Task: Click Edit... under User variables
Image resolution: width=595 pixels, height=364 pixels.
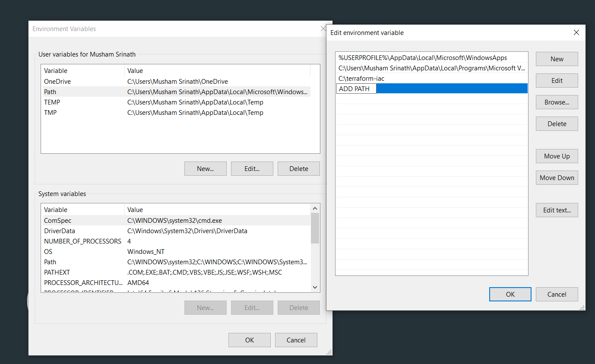Action: [x=252, y=169]
